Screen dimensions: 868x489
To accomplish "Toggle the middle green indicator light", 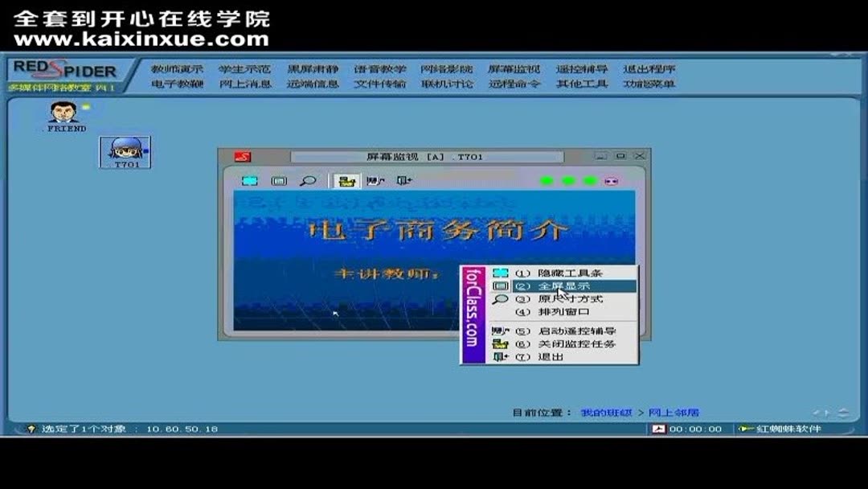I will click(568, 180).
